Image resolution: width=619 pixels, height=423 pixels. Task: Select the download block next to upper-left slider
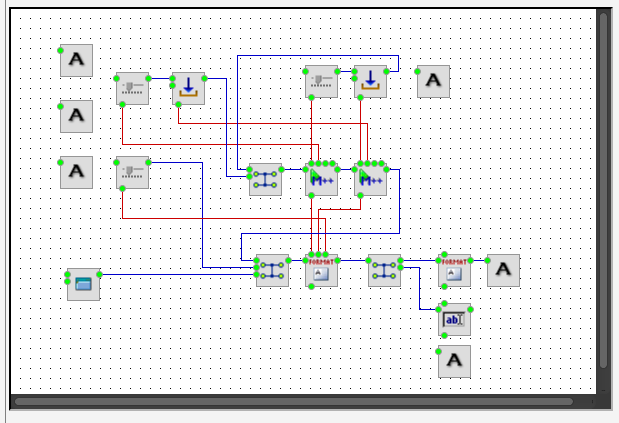189,88
